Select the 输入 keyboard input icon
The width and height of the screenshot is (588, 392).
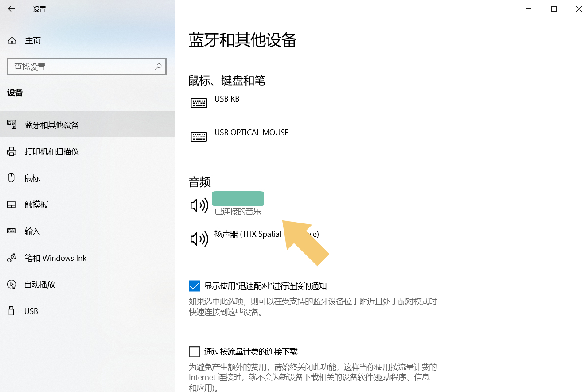(12, 231)
